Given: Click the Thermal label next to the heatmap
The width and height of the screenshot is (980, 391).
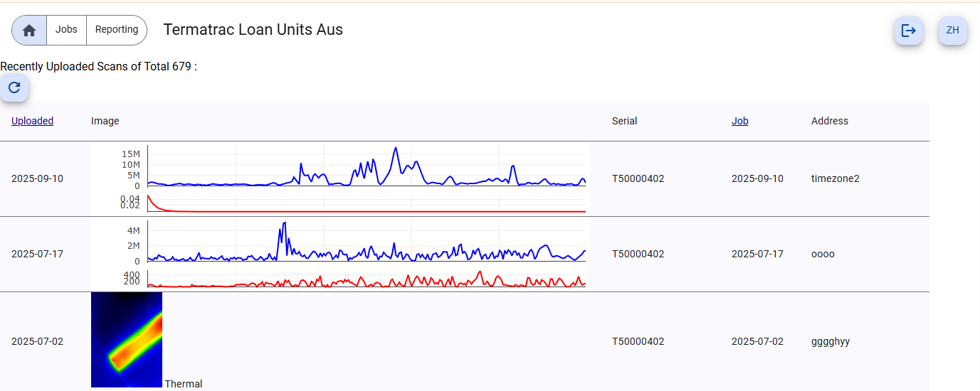Looking at the screenshot, I should [x=184, y=384].
